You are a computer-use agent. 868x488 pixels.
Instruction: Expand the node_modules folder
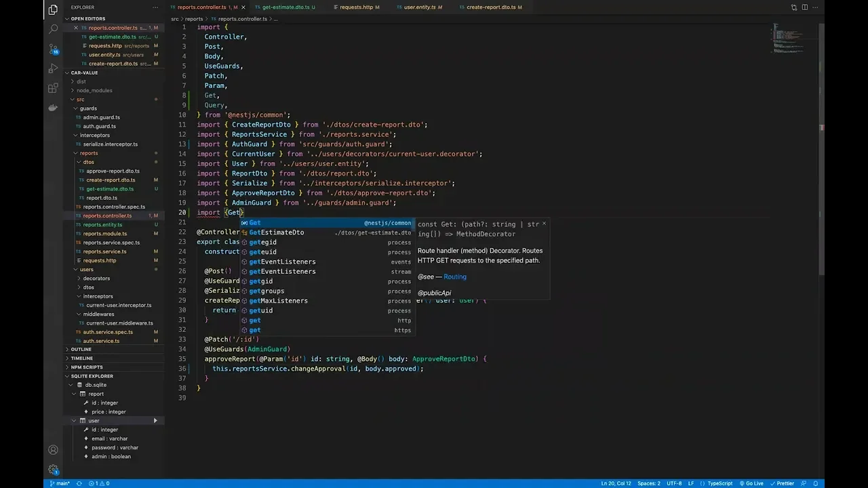tap(94, 90)
